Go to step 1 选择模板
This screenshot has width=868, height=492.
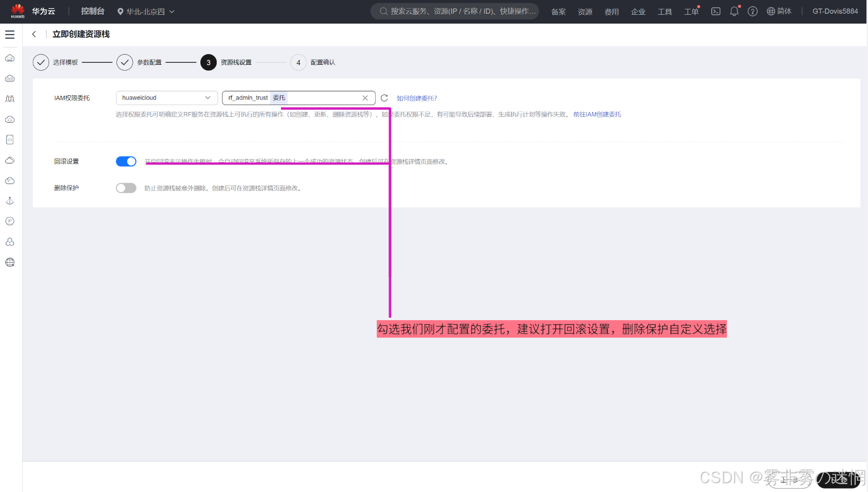(x=41, y=62)
